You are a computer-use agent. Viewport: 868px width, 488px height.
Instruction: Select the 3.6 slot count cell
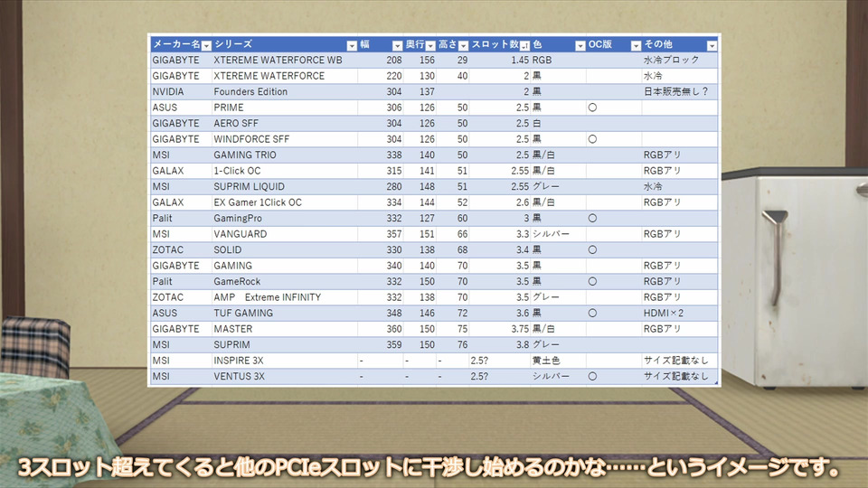tap(500, 314)
